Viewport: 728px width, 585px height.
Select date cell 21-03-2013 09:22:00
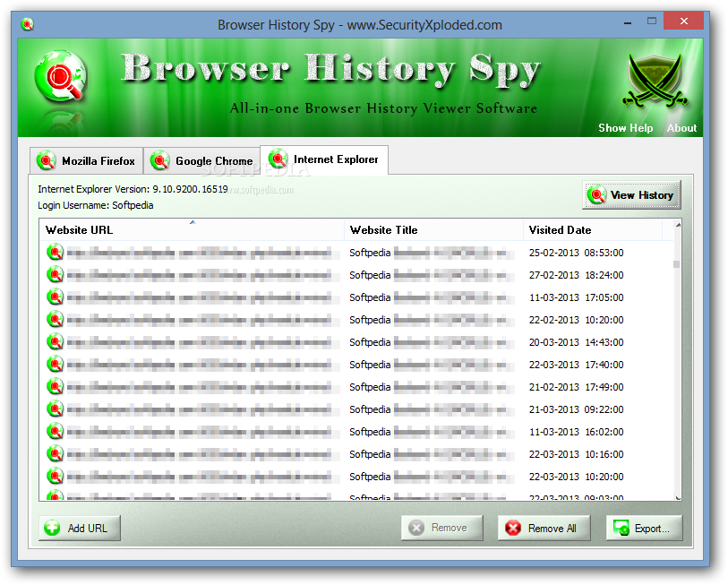576,409
